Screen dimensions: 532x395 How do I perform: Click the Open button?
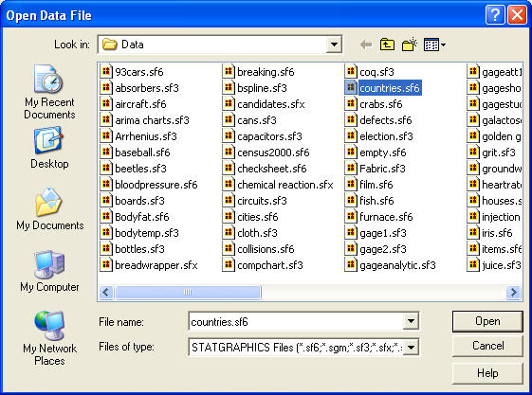(487, 321)
